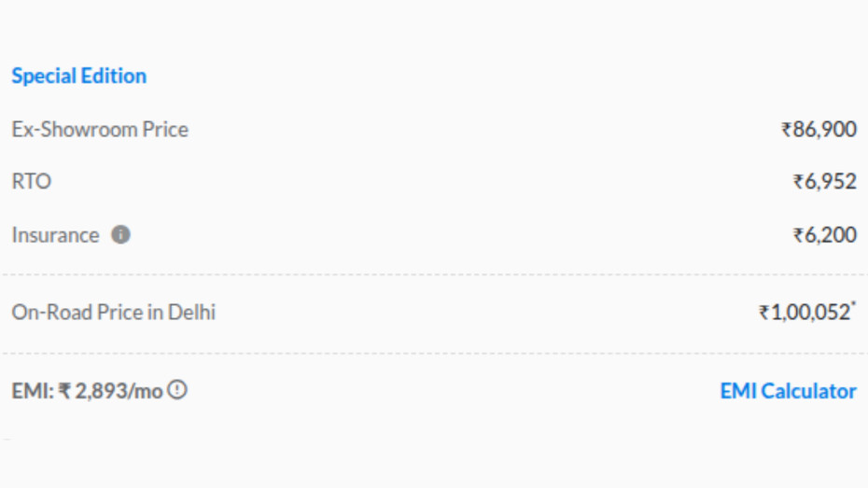Click the Ex-Showroom Price label
Viewport: 868px width, 488px height.
tap(100, 129)
